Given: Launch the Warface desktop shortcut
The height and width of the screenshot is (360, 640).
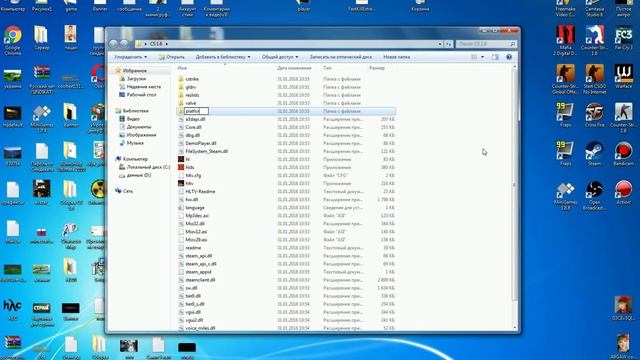Looking at the screenshot, I should 623,77.
